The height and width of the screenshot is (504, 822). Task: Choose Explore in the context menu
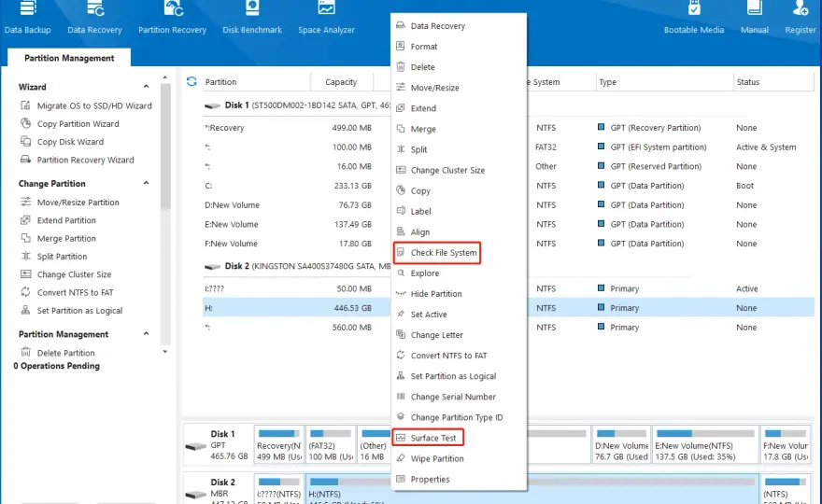459,273
